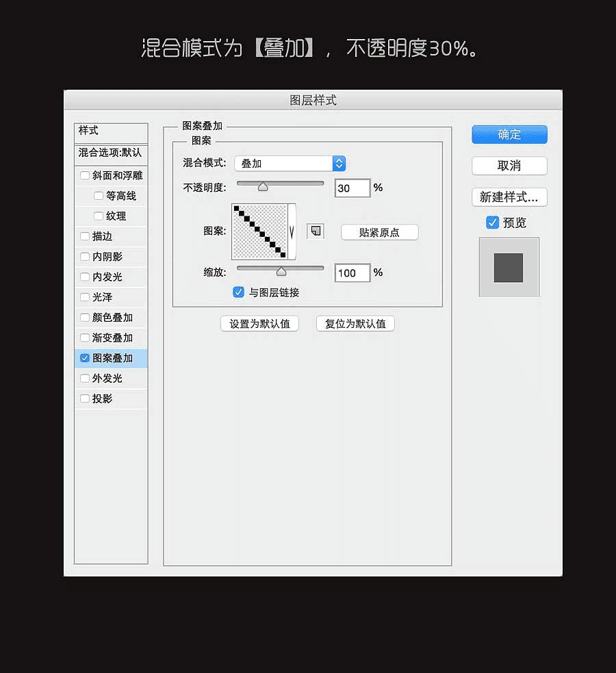Enable the 内发光 checkbox
The image size is (616, 673).
pyautogui.click(x=85, y=277)
